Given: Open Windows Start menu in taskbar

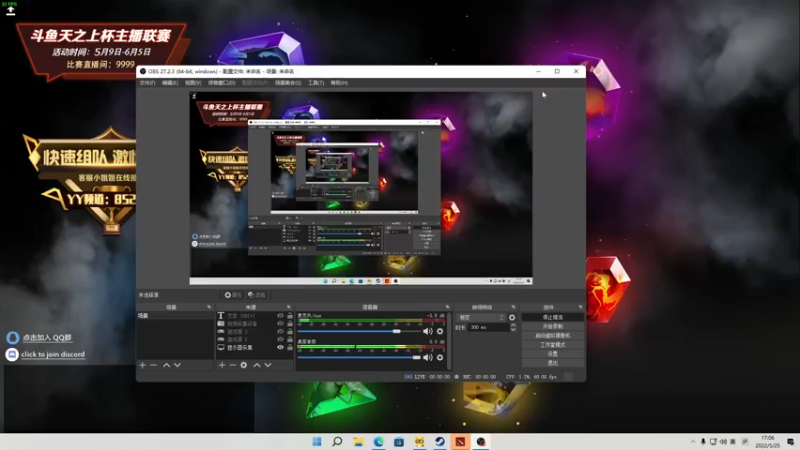Looking at the screenshot, I should tap(317, 441).
